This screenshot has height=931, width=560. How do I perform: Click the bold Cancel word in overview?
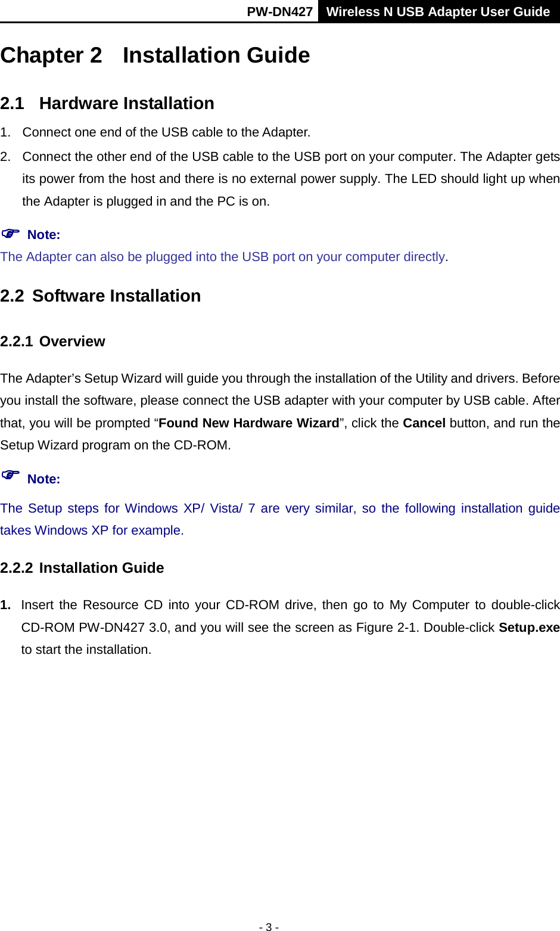tap(424, 423)
